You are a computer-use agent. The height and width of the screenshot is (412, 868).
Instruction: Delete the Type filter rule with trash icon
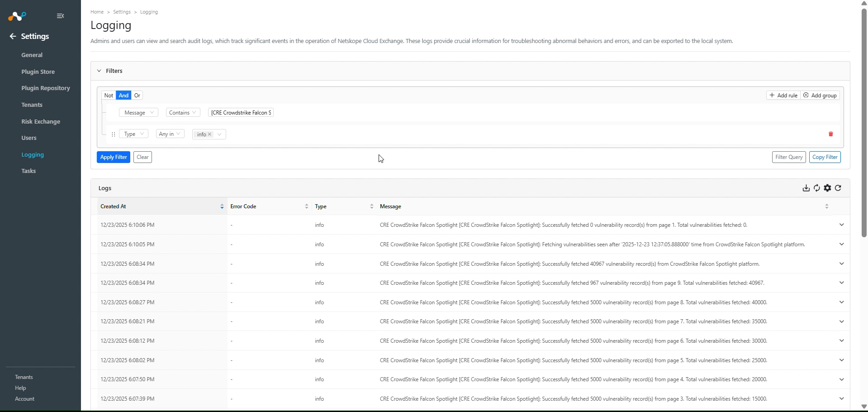pos(831,134)
